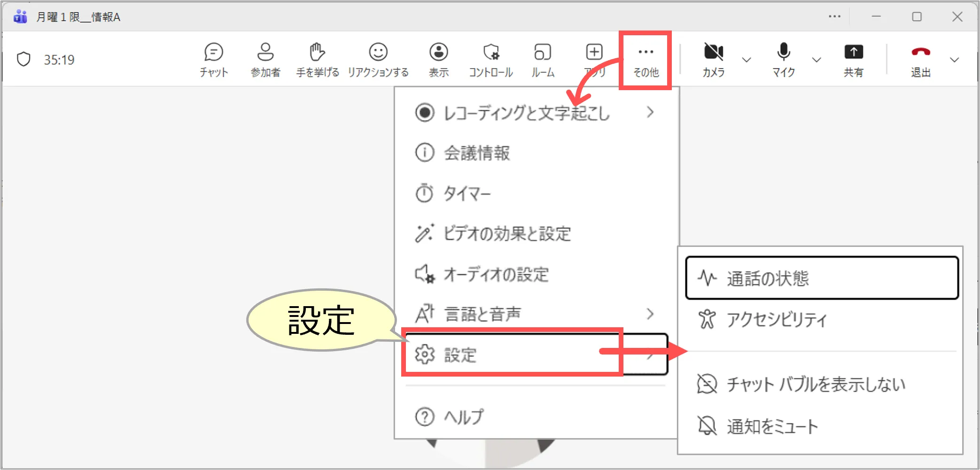Mute notifications (通知をミュート)

click(x=772, y=426)
